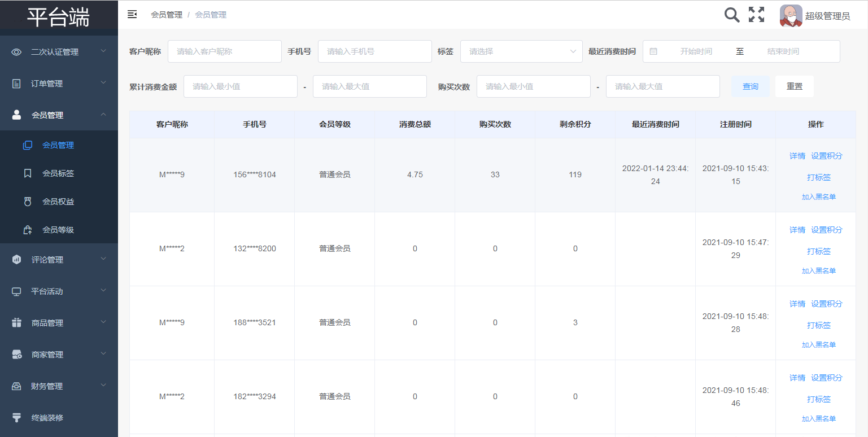Image resolution: width=868 pixels, height=437 pixels.
Task: Click the medal icon beside 会员权益
Action: coord(28,202)
